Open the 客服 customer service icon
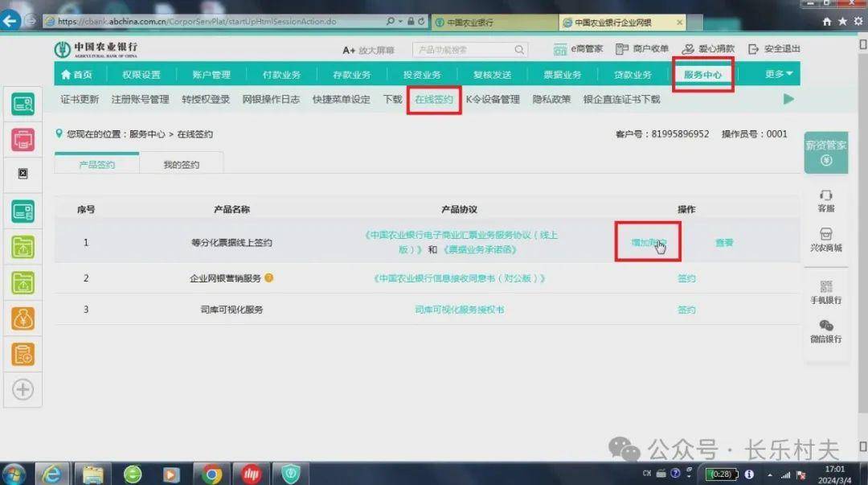This screenshot has height=485, width=868. pos(826,201)
